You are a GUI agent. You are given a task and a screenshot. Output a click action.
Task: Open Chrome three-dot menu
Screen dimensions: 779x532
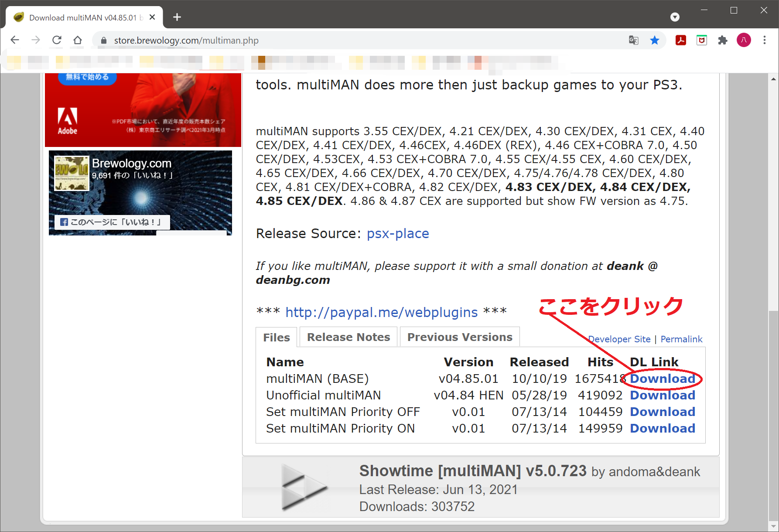pos(765,40)
